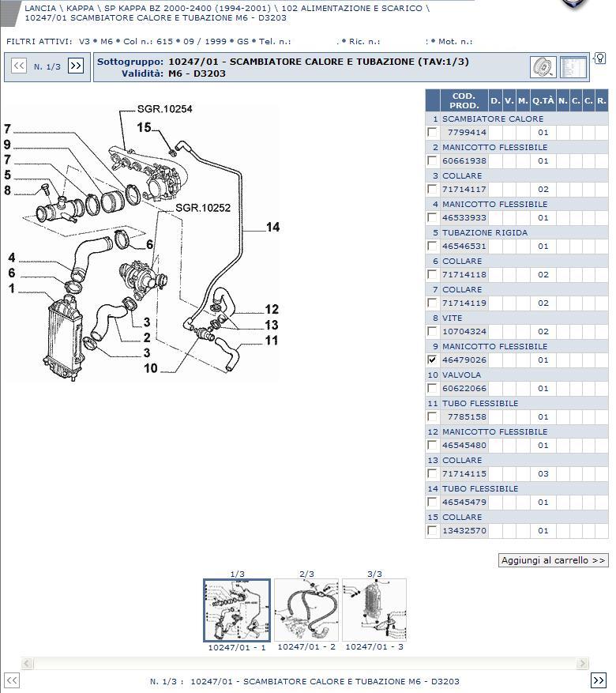This screenshot has width=616, height=693.
Task: Click the lightbulb help icon
Action: pyautogui.click(x=599, y=58)
